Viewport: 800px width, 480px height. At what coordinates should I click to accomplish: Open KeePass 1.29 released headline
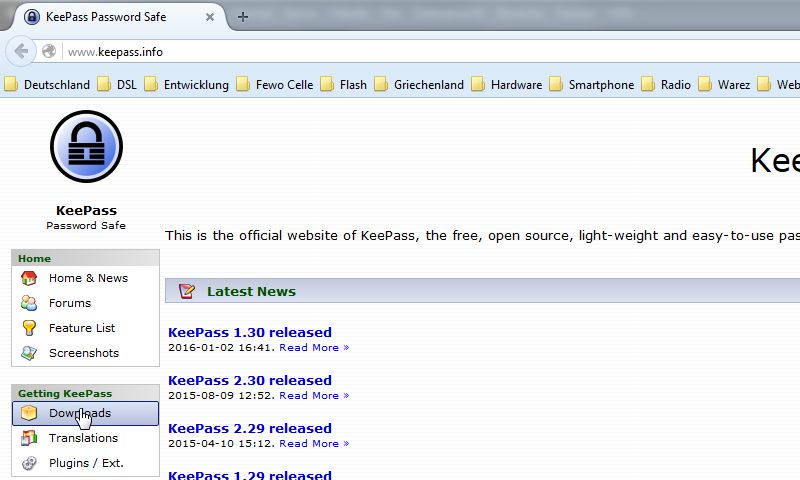pyautogui.click(x=250, y=474)
